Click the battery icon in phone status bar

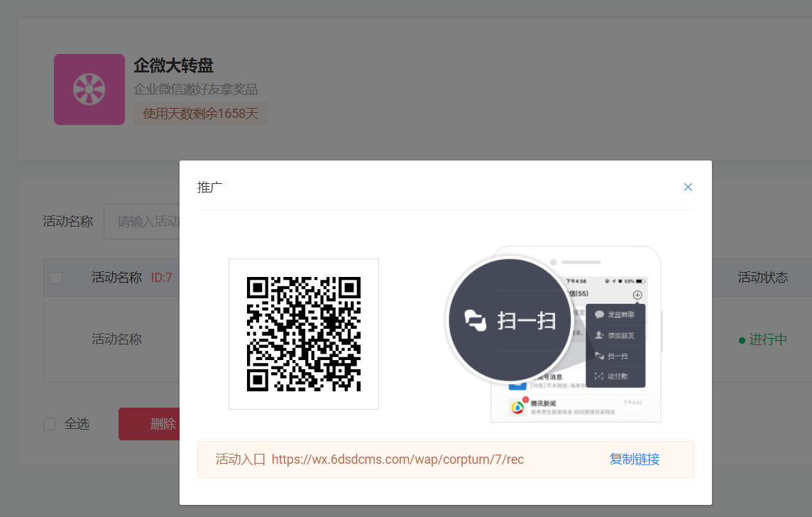[640, 280]
